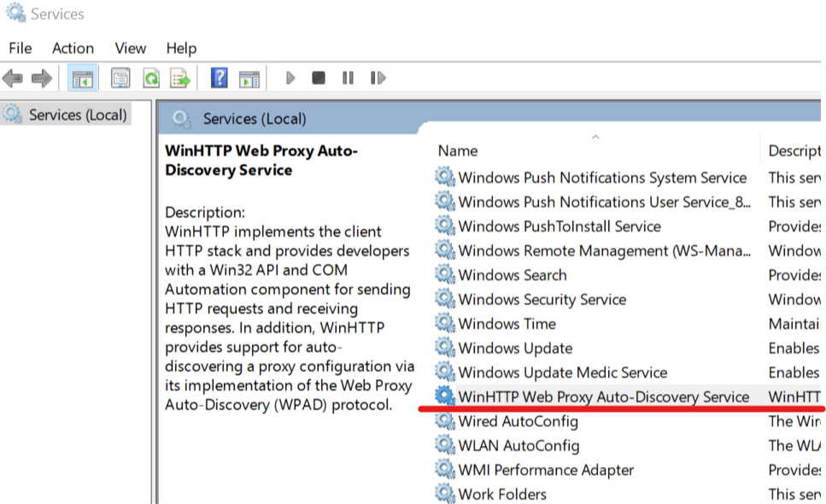The width and height of the screenshot is (826, 504).
Task: Click the Export List toolbar icon
Action: (180, 79)
